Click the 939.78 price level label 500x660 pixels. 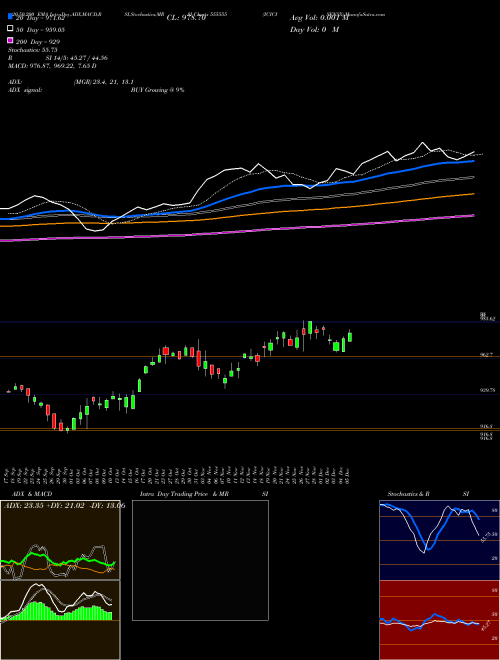487,390
